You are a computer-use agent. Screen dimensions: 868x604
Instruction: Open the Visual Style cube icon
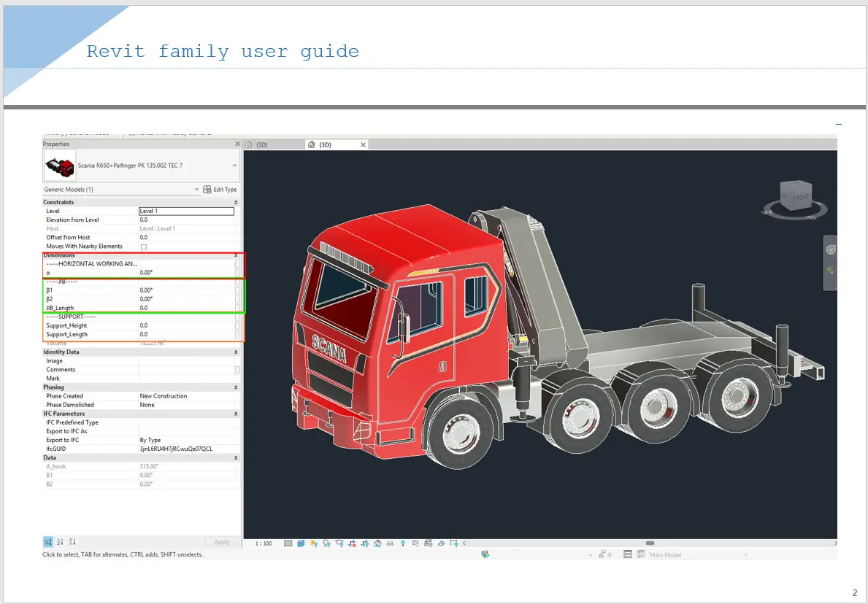pos(301,543)
